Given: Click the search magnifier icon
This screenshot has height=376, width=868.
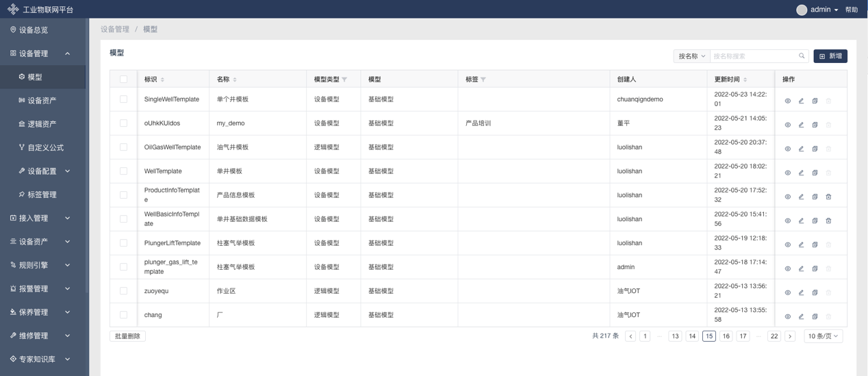Looking at the screenshot, I should 802,56.
